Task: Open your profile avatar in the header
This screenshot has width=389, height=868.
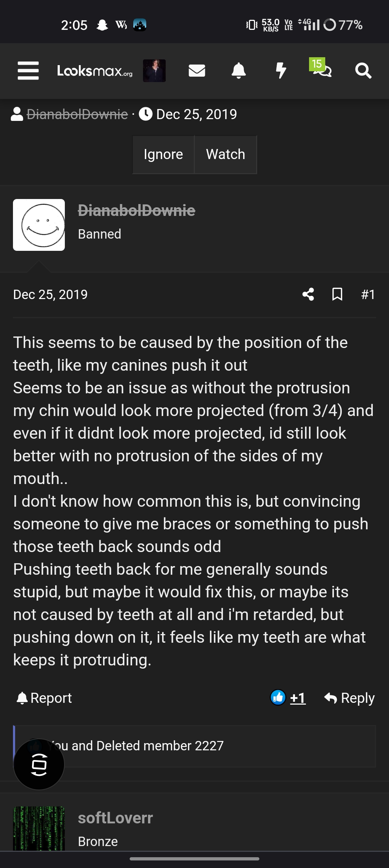Action: [154, 71]
